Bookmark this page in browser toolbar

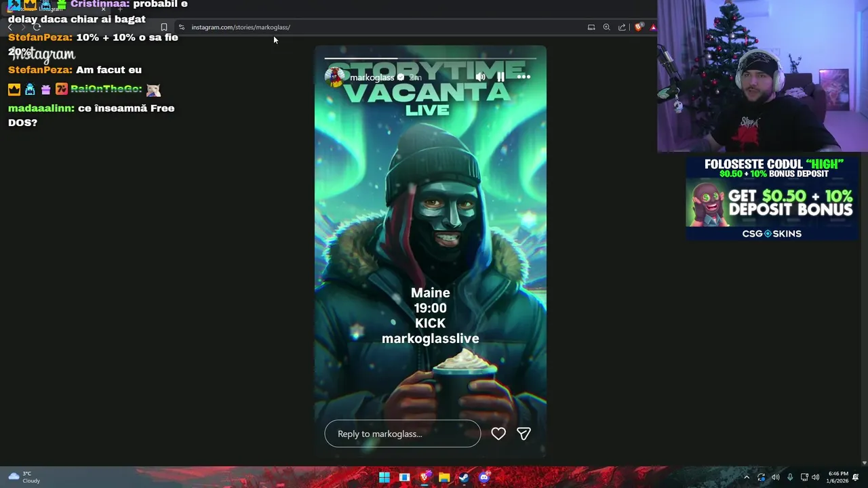point(163,27)
